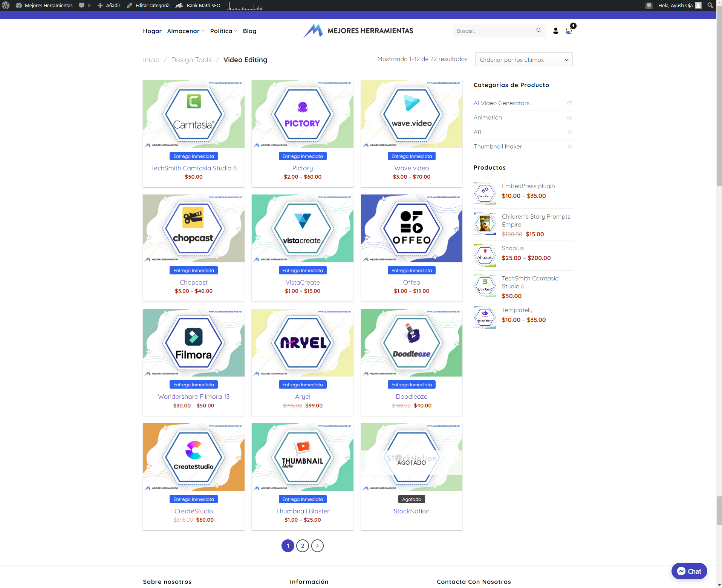Open the VistaCreate title link
This screenshot has height=588, width=722.
303,282
